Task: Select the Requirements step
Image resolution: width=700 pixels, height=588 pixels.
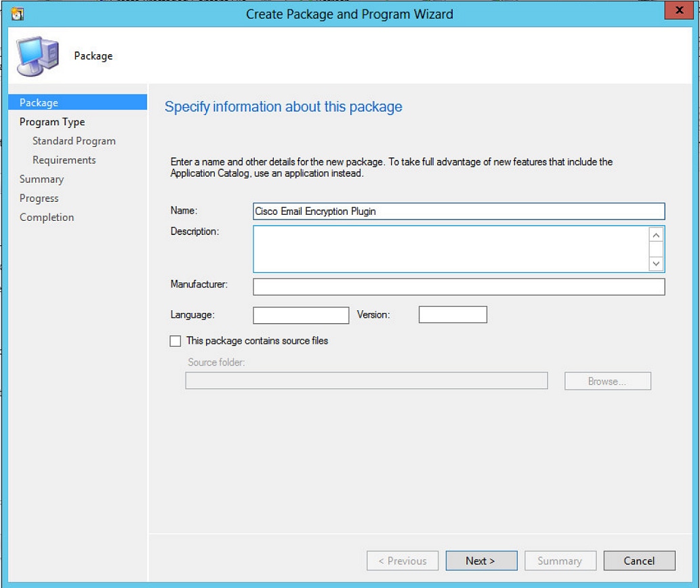Action: coord(64,160)
